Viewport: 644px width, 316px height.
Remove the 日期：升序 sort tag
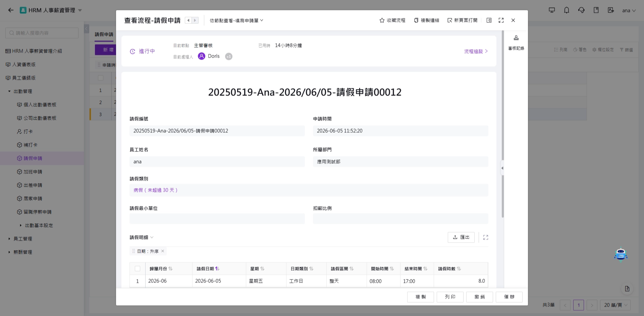(163, 251)
